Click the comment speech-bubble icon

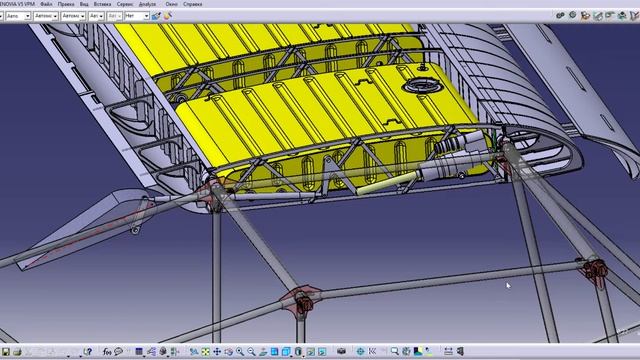(x=118, y=351)
